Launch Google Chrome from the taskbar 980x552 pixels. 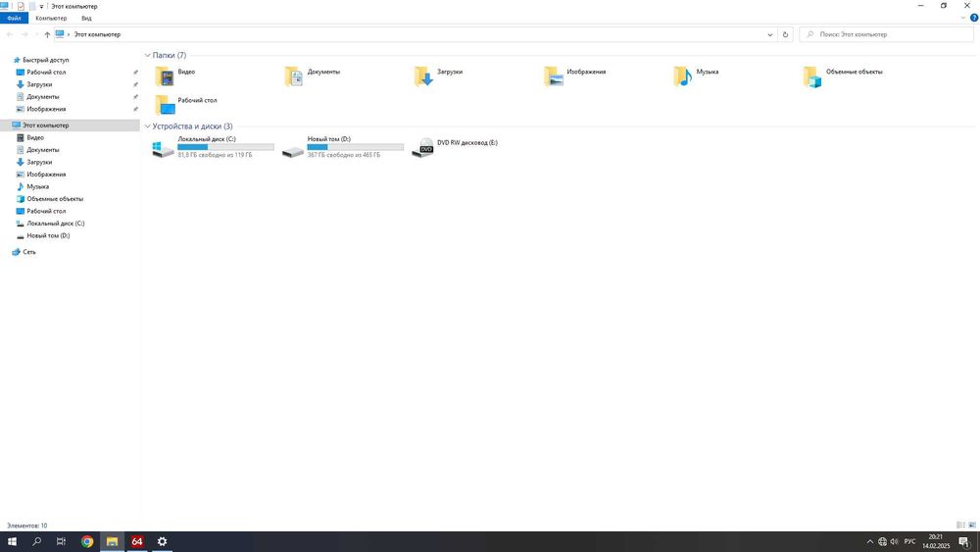87,541
